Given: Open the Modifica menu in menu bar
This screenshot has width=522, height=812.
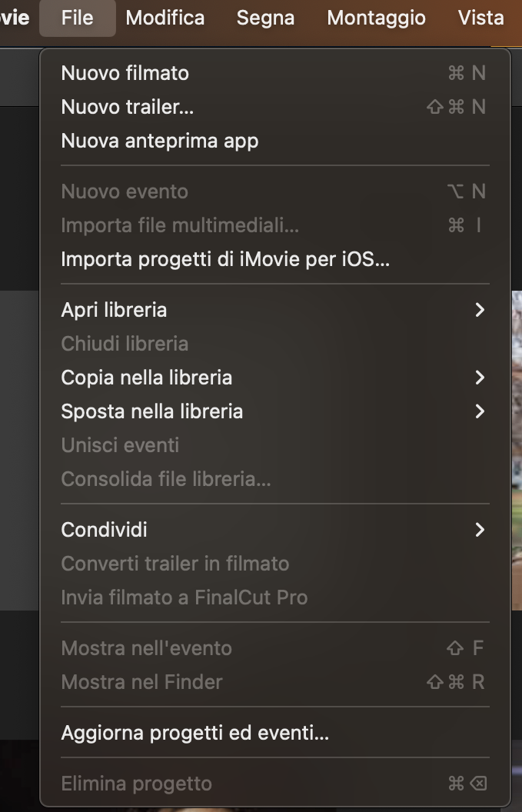Looking at the screenshot, I should click(165, 18).
